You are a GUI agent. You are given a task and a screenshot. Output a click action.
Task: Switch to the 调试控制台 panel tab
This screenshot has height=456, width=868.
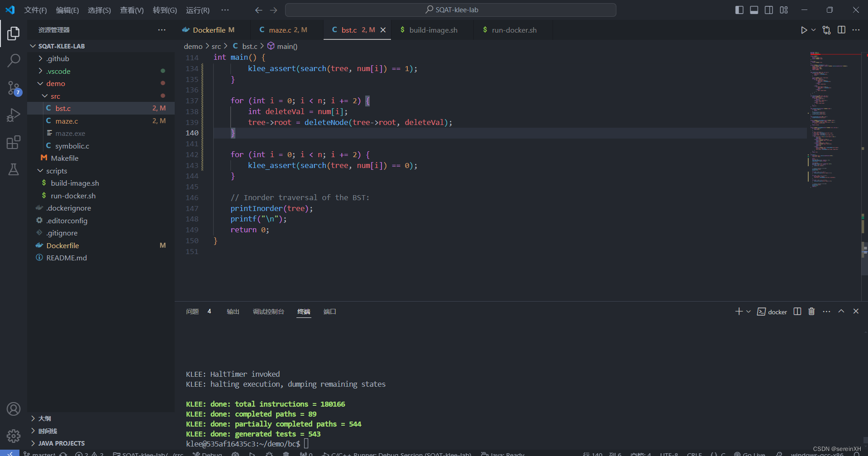pos(268,312)
